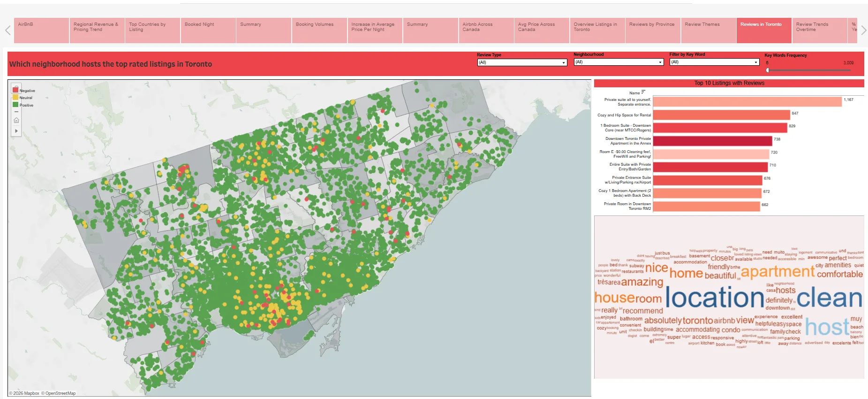Image resolution: width=868 pixels, height=399 pixels.
Task: Advance story points with the right arrow
Action: point(864,31)
